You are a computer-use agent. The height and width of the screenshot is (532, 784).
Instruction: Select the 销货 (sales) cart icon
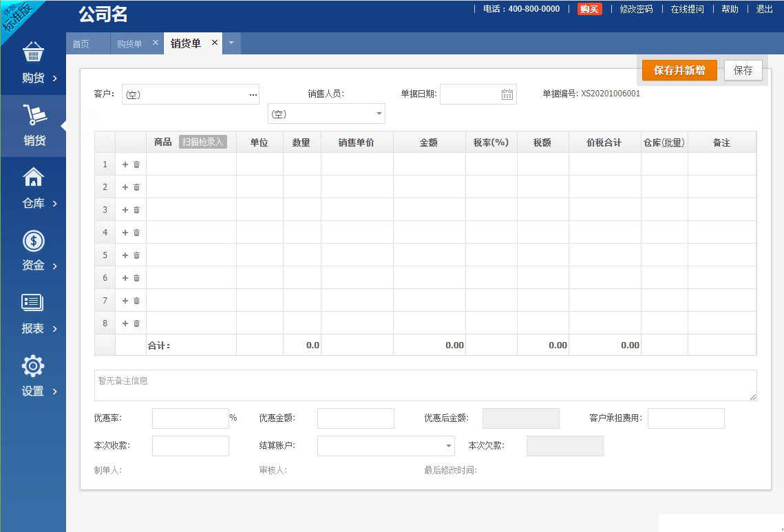tap(33, 115)
